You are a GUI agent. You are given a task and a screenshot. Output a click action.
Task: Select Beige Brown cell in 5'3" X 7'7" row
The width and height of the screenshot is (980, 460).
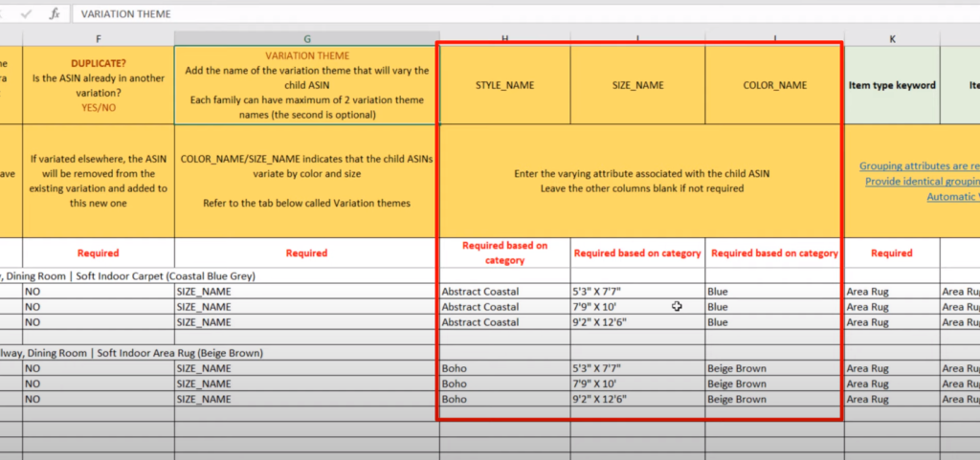coord(775,368)
